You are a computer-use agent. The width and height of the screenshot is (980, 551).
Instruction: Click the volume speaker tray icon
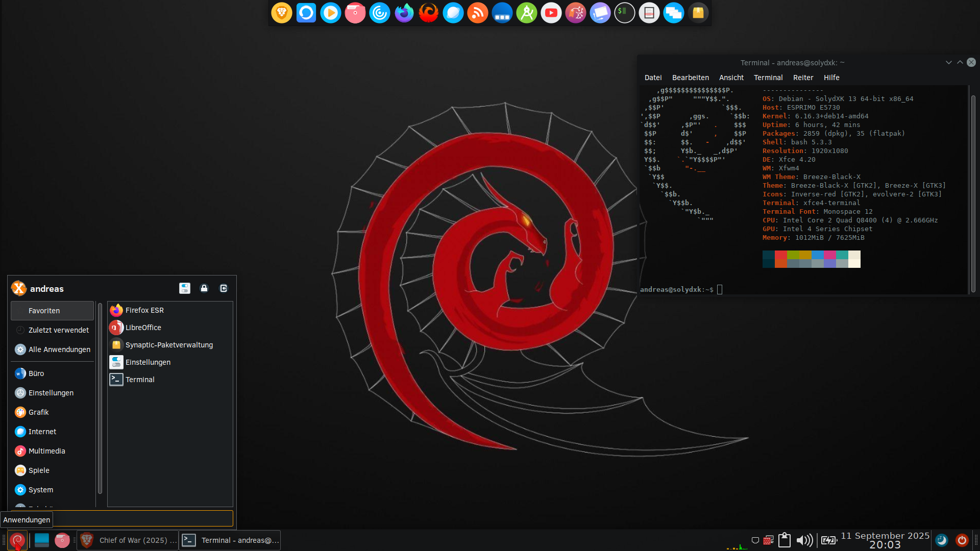(804, 540)
